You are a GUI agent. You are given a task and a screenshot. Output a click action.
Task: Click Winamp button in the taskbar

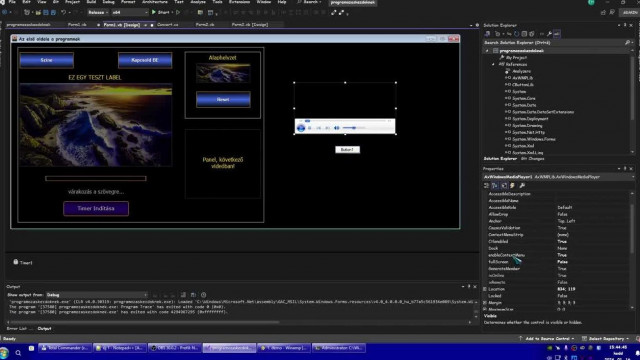click(284, 348)
